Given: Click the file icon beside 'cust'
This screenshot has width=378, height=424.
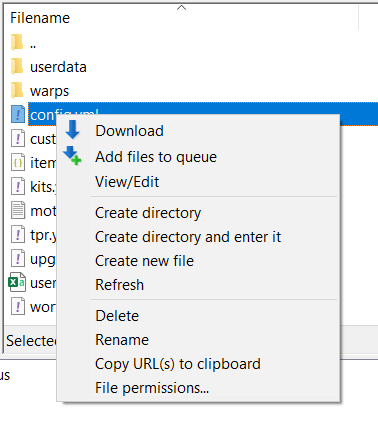Looking at the screenshot, I should click(18, 138).
